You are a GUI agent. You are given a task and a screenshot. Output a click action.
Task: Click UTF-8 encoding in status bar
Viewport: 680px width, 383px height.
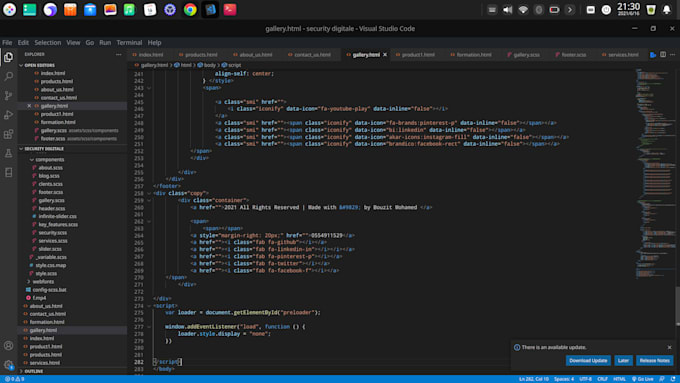585,379
